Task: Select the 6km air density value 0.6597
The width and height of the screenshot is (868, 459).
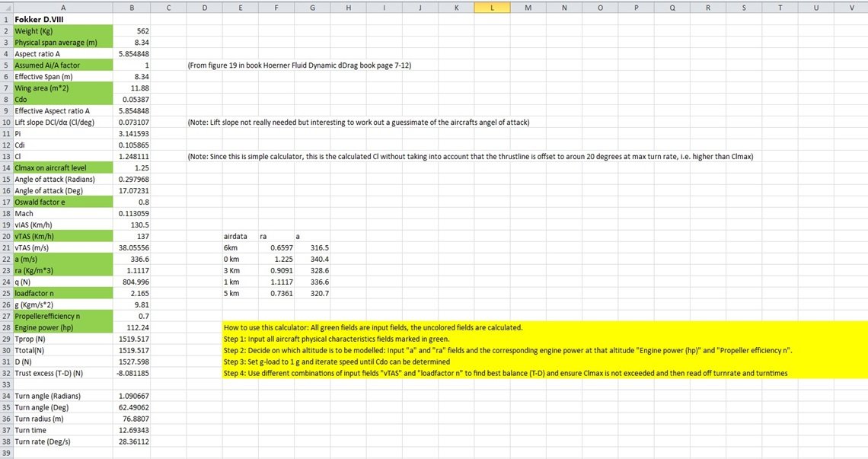Action: (x=276, y=248)
